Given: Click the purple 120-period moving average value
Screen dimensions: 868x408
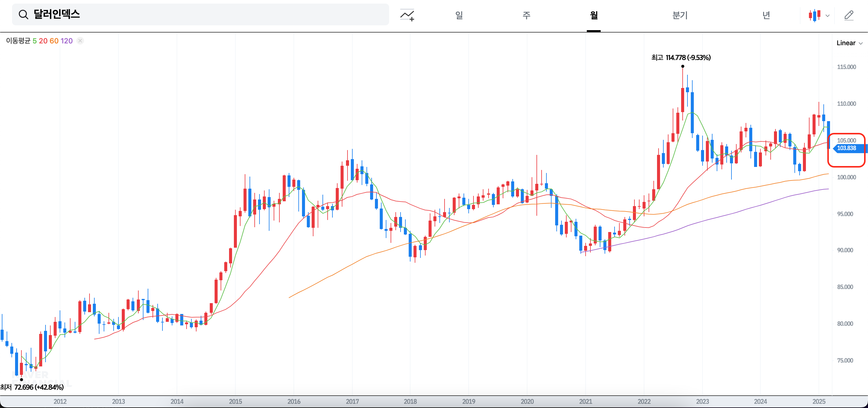Looking at the screenshot, I should 66,41.
